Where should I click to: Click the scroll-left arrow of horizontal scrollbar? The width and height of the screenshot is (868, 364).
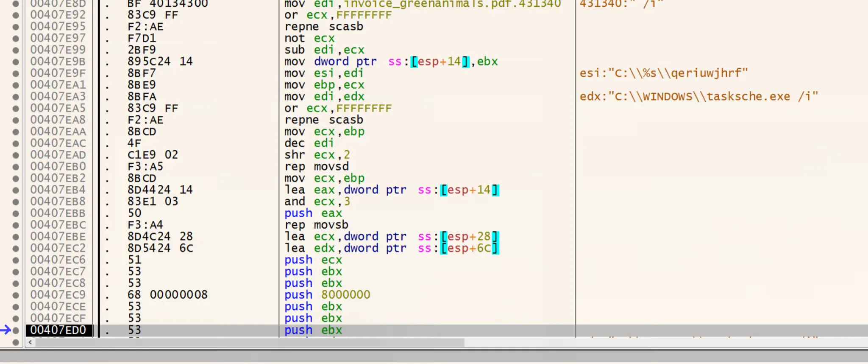coord(30,342)
